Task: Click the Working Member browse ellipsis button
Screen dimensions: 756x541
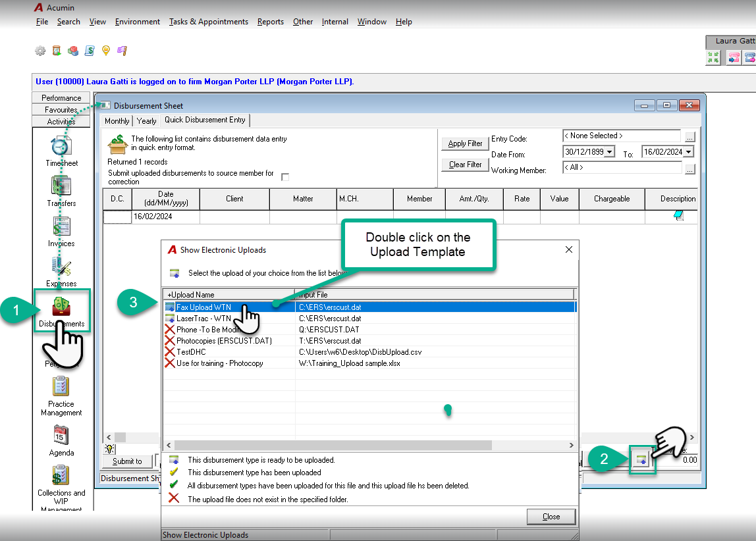Action: [690, 169]
